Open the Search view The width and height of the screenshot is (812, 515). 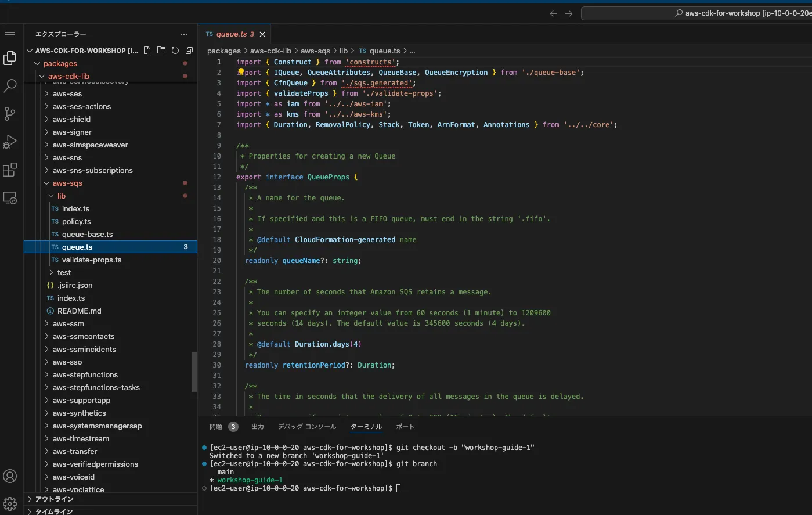[x=10, y=86]
